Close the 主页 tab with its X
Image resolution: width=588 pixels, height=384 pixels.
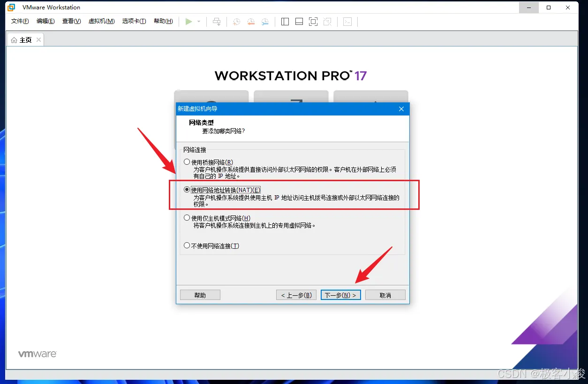38,40
